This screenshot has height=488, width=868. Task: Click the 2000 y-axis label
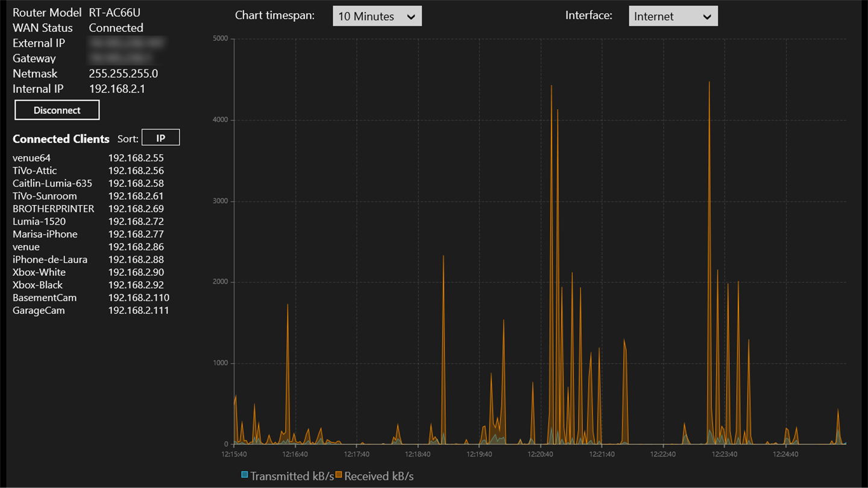221,282
